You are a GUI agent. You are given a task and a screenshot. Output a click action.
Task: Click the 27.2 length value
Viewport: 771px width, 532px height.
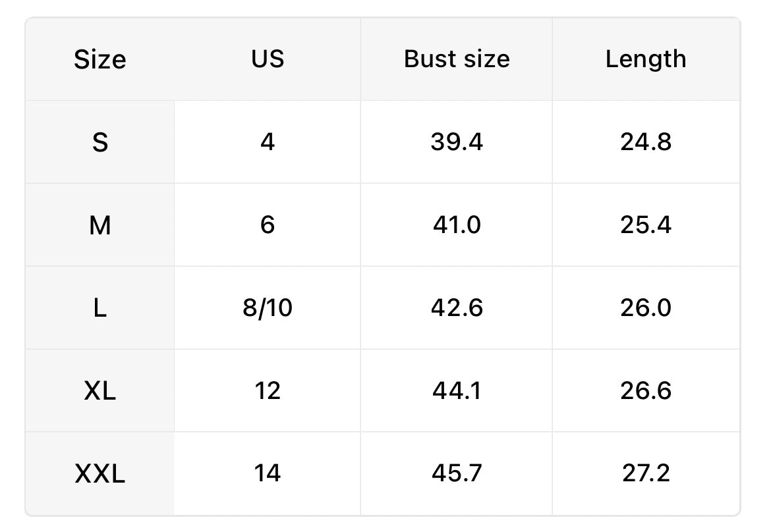click(x=646, y=473)
